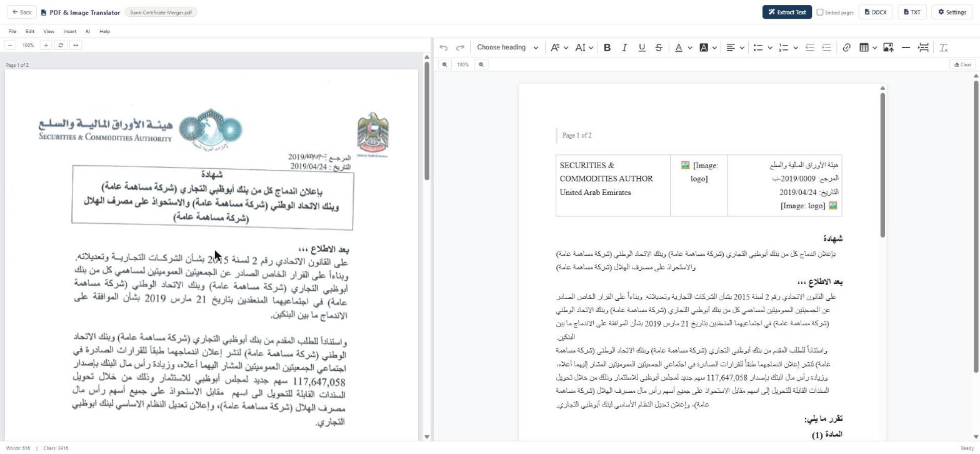
Task: Expand the table dropdown arrow
Action: click(874, 48)
